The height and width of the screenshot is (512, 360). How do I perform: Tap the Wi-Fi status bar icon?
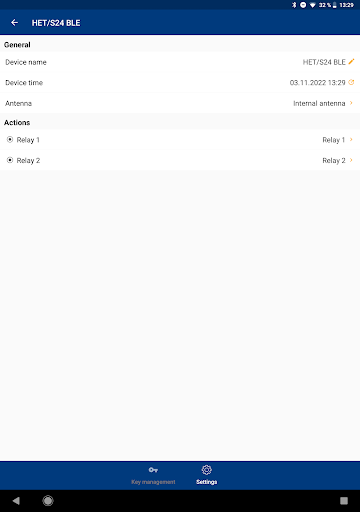click(x=313, y=5)
